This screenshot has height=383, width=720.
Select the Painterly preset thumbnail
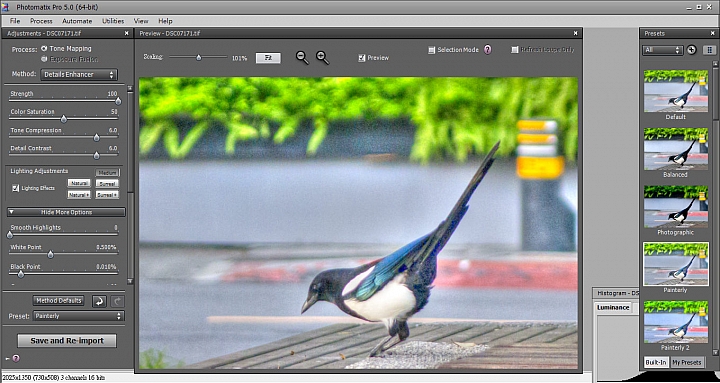[675, 264]
